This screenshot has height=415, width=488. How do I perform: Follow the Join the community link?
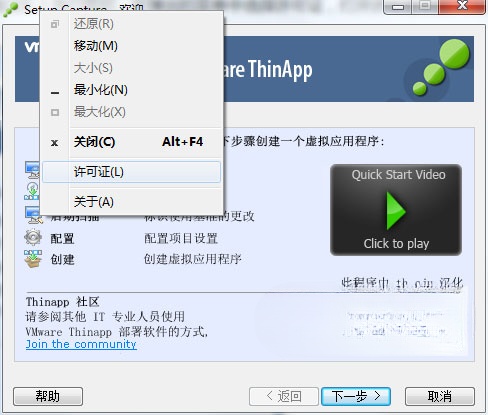click(x=81, y=344)
